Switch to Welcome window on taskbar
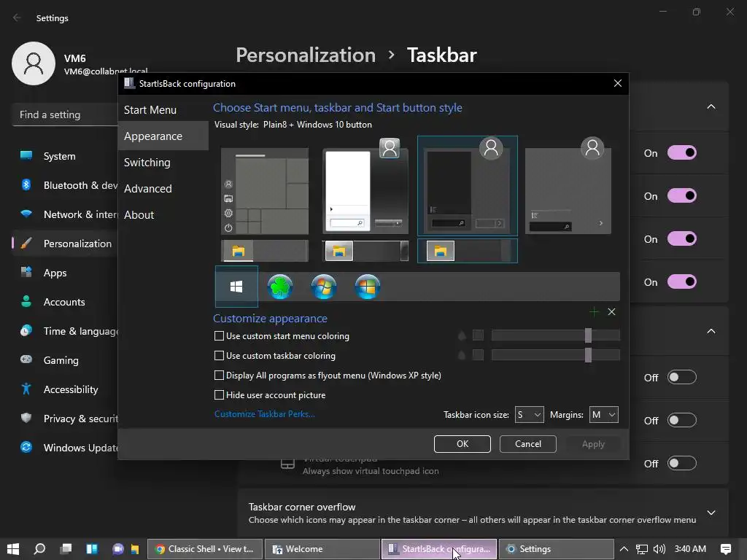The image size is (747, 560). pos(322,549)
